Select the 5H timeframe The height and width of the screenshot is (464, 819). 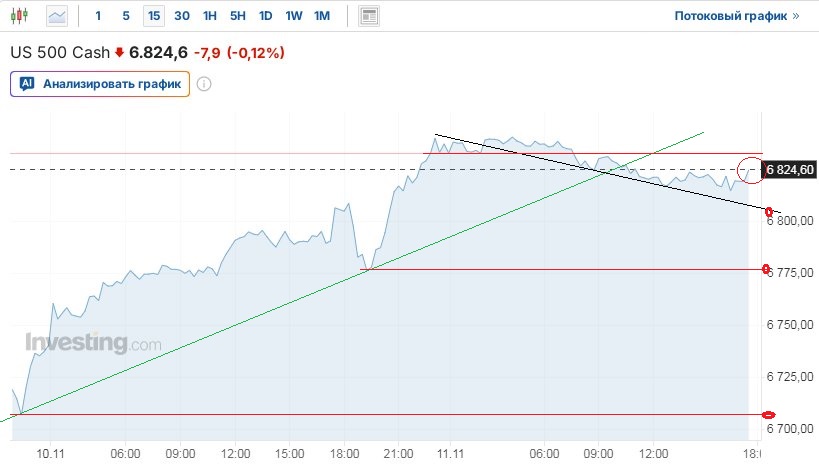point(237,16)
